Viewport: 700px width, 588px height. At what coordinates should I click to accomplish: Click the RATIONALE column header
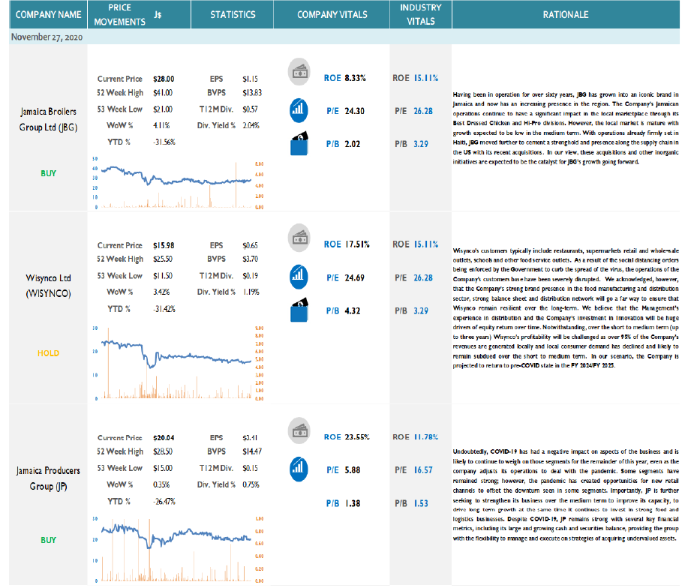(566, 15)
